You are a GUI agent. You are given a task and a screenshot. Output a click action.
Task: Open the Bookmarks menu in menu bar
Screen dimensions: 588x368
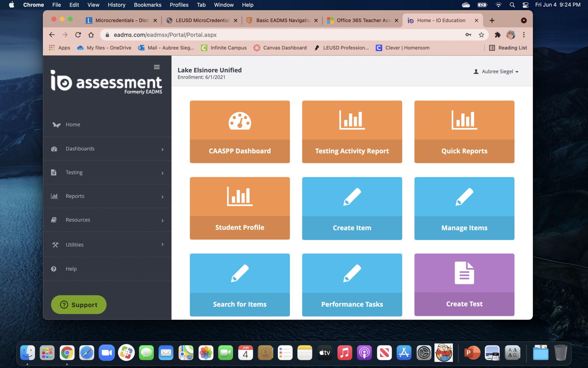point(148,5)
